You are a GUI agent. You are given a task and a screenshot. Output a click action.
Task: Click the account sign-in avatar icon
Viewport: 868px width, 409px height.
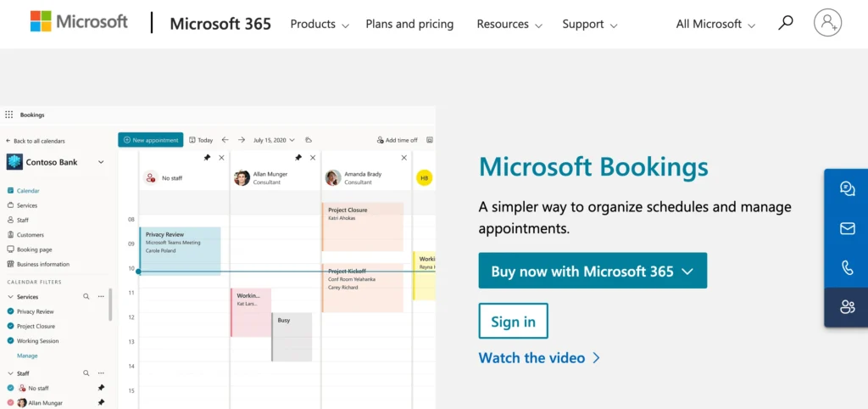pyautogui.click(x=827, y=23)
